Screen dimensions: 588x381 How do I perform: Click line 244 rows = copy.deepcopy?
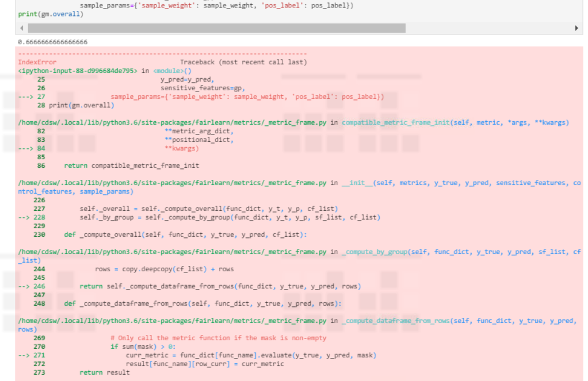tap(164, 269)
